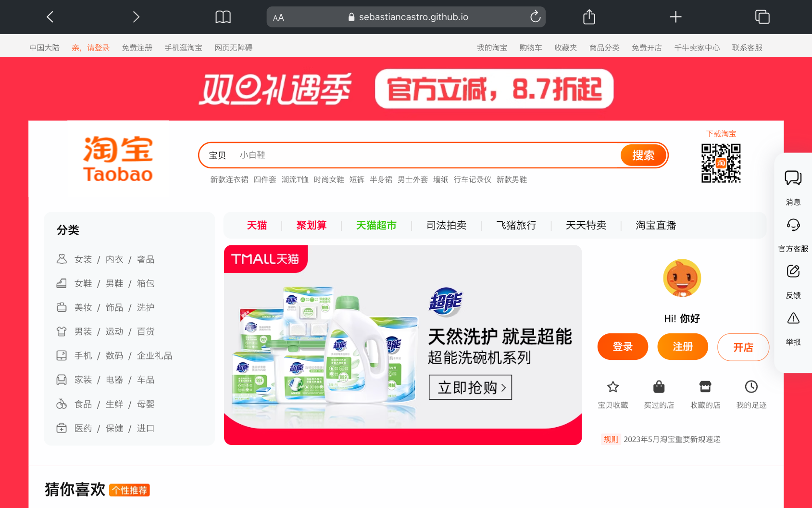The image size is (812, 508).
Task: Select the 男装 shirt category icon
Action: pyautogui.click(x=62, y=331)
